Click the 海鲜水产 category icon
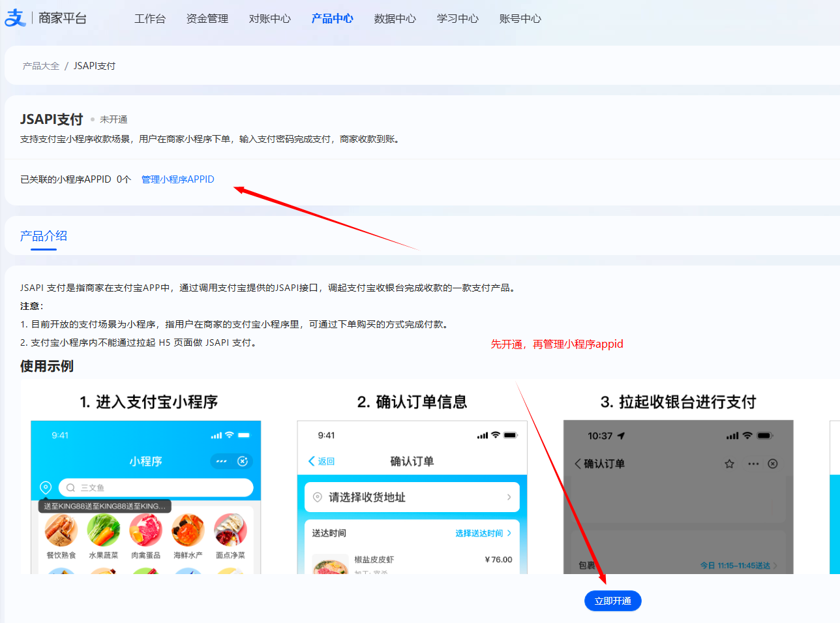840x623 pixels. coord(188,530)
